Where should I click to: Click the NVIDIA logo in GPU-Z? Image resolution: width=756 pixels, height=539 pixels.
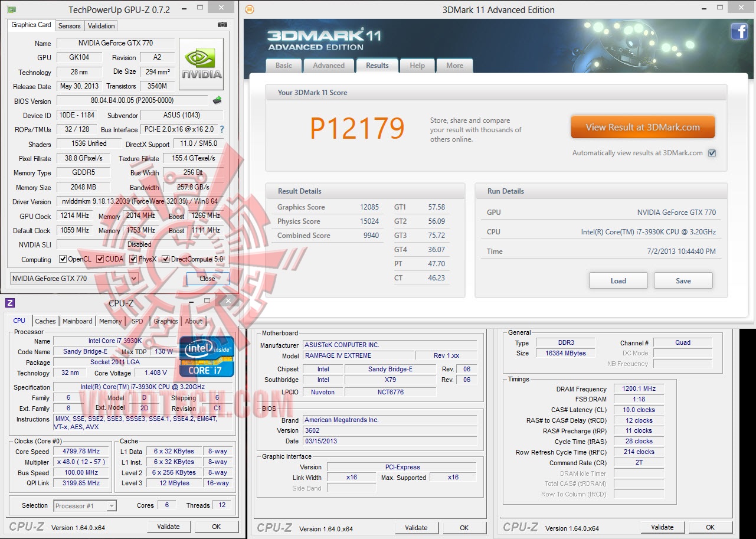(x=201, y=64)
